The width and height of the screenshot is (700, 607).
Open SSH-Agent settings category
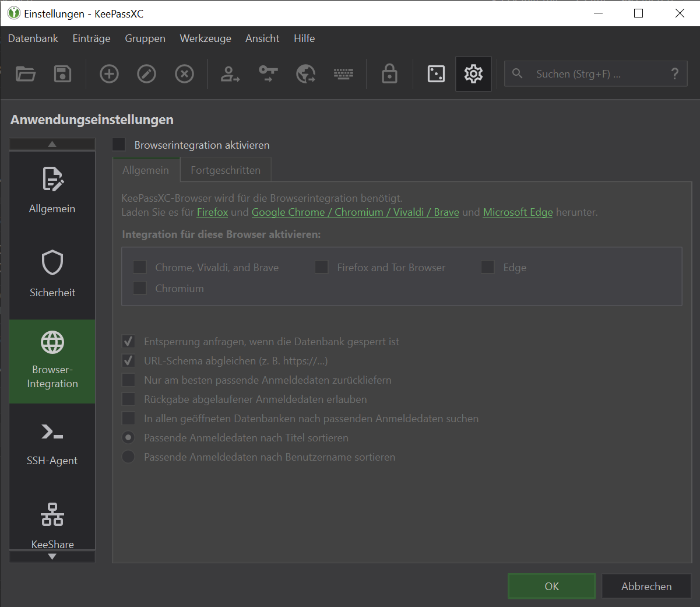tap(52, 445)
